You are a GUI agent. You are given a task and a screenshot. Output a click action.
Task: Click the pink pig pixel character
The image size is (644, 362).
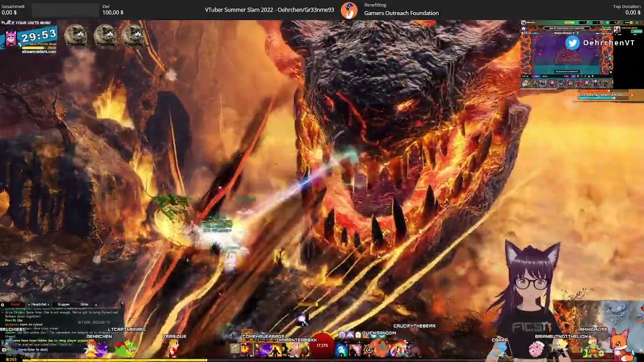point(536,349)
